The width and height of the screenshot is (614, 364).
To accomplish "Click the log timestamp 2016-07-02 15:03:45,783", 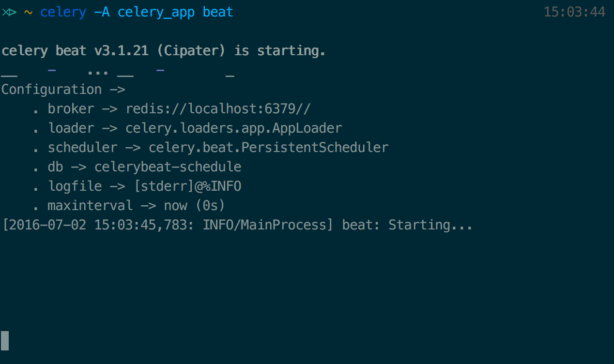I will click(98, 225).
